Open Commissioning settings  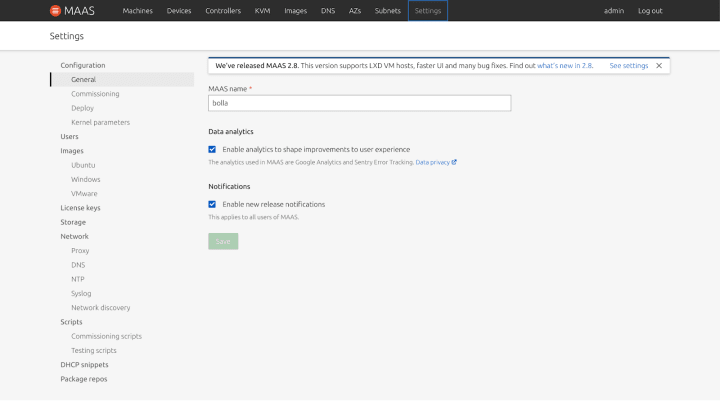pyautogui.click(x=95, y=94)
